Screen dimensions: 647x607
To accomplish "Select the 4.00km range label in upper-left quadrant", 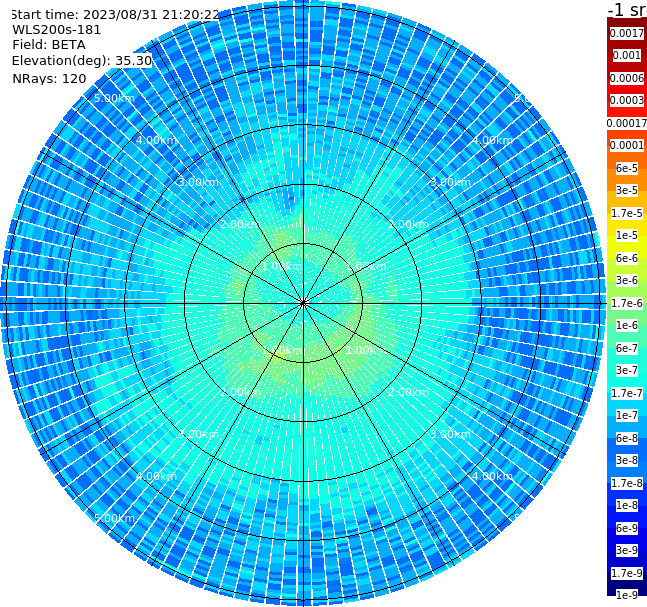I will coord(156,140).
